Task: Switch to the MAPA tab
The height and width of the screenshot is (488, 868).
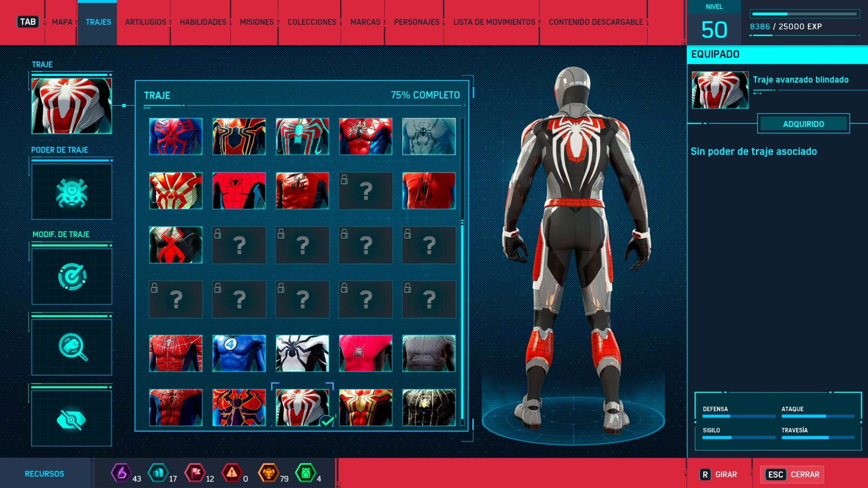Action: (x=62, y=22)
